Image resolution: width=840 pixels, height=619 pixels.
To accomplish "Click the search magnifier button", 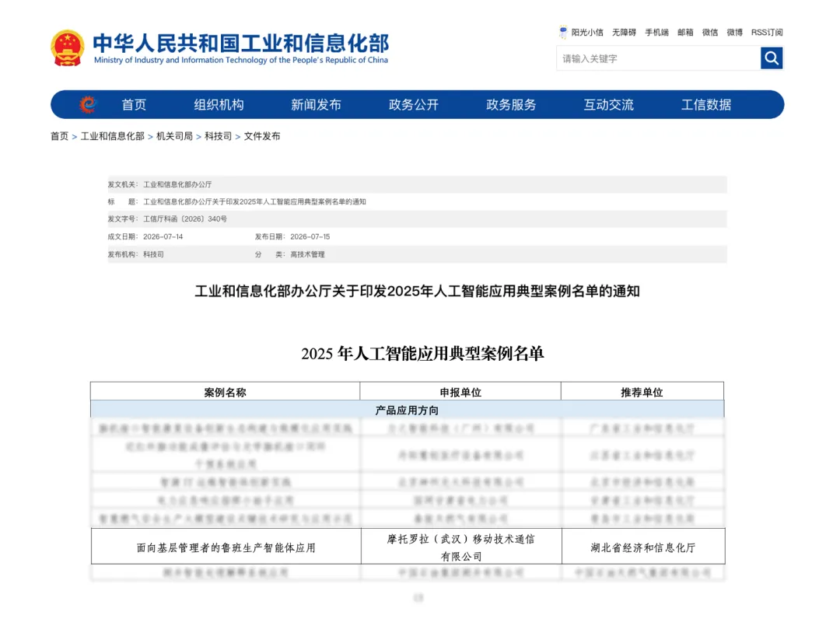I will coord(771,58).
